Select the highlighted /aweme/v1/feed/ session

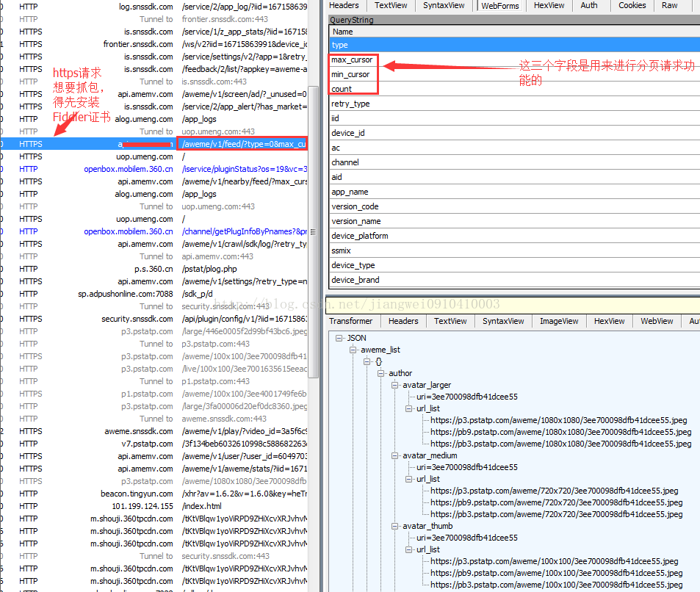coord(154,144)
